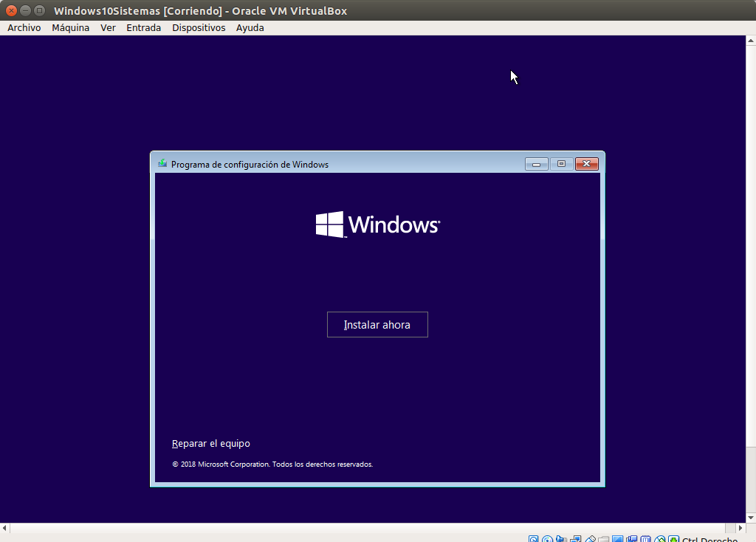Click the Ctrl Derecho host key label
The image size is (756, 542).
click(709, 539)
